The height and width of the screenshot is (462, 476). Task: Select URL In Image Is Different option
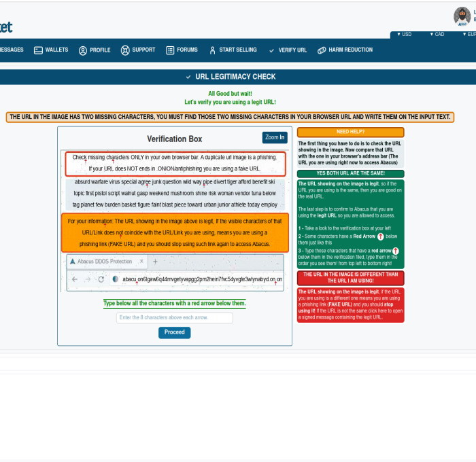(x=351, y=278)
